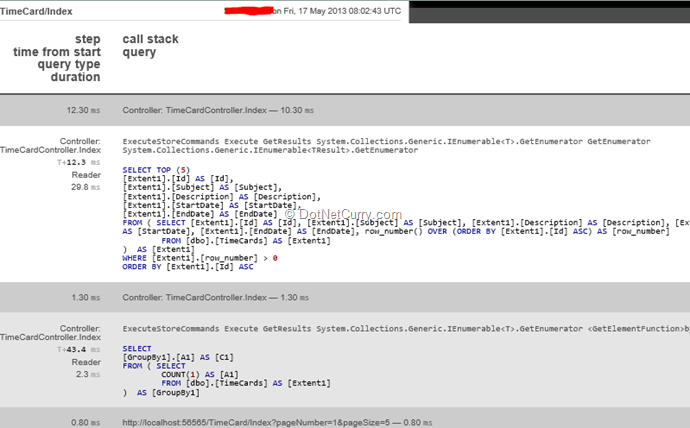This screenshot has width=690, height=428.
Task: Click the 29.8 ms query duration
Action: click(x=85, y=187)
